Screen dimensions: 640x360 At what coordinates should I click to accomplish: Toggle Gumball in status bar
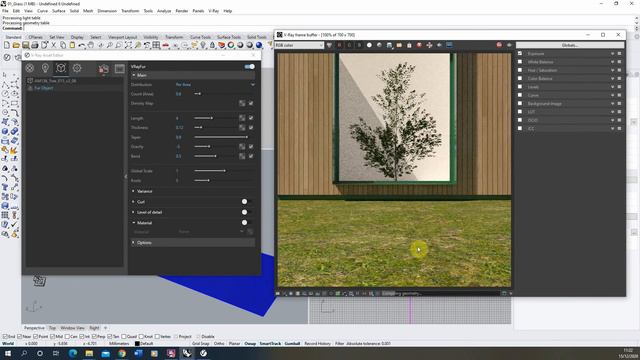(292, 344)
